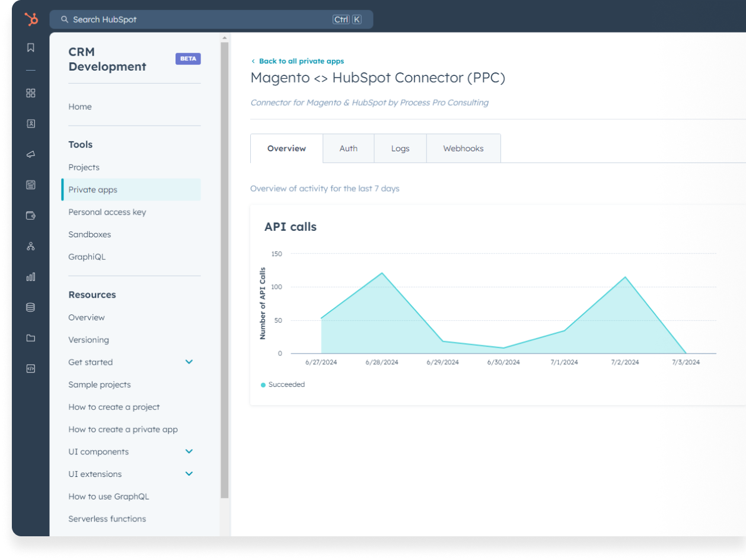This screenshot has height=560, width=746.
Task: Open the Library folder icon
Action: pos(31,338)
